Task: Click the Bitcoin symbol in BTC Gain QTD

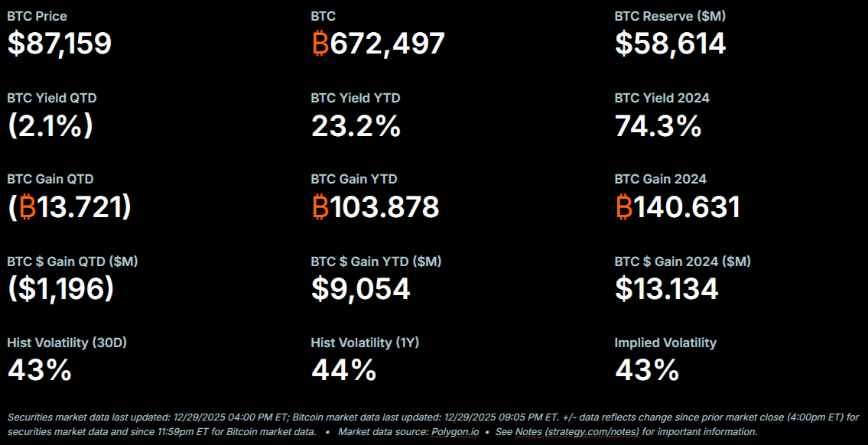Action: pos(28,207)
